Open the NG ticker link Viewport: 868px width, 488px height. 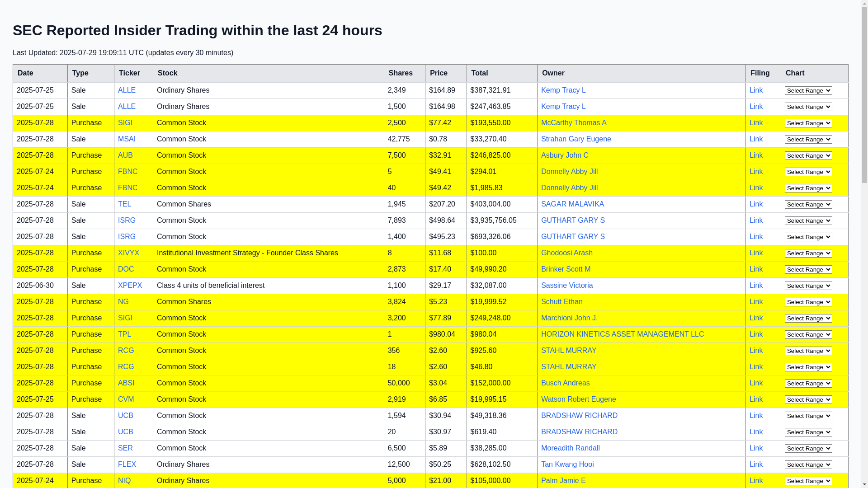click(123, 302)
